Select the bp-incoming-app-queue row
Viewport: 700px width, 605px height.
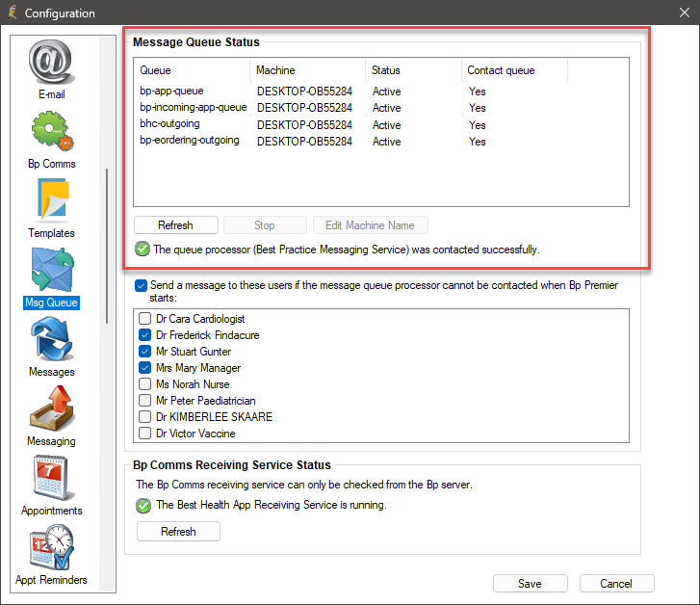pos(381,108)
